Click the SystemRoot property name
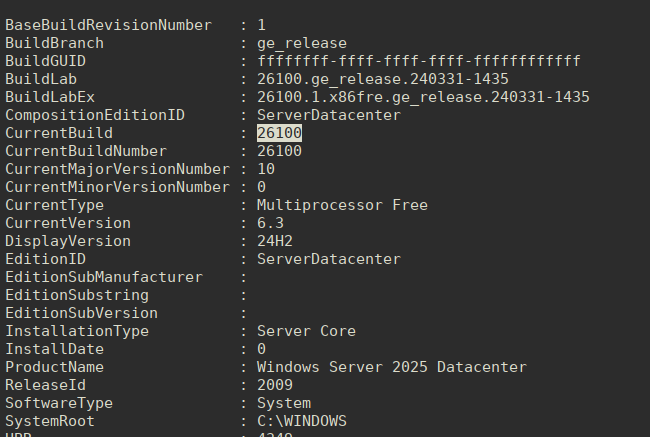The width and height of the screenshot is (650, 437). coord(50,421)
